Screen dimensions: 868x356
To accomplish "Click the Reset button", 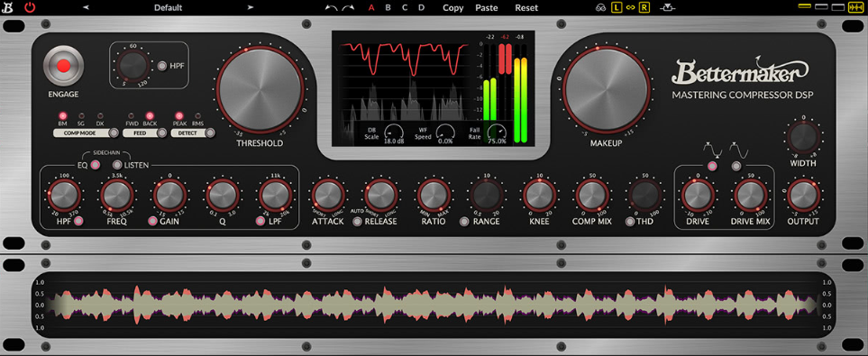I will 526,8.
